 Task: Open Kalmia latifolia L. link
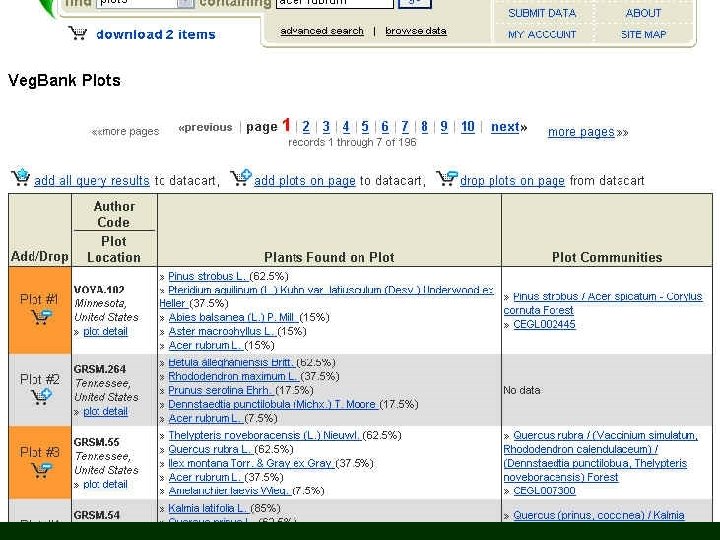208,508
